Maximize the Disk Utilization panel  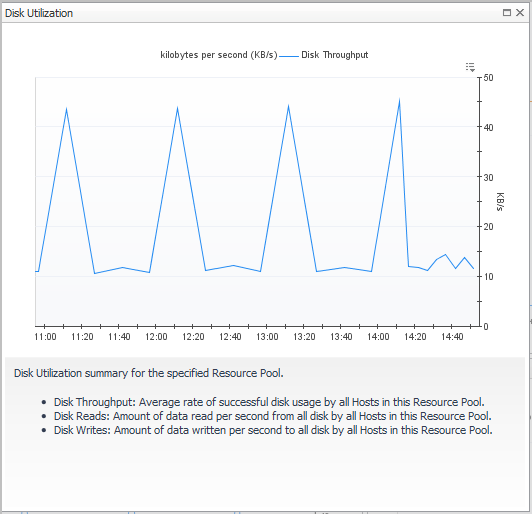[x=507, y=13]
